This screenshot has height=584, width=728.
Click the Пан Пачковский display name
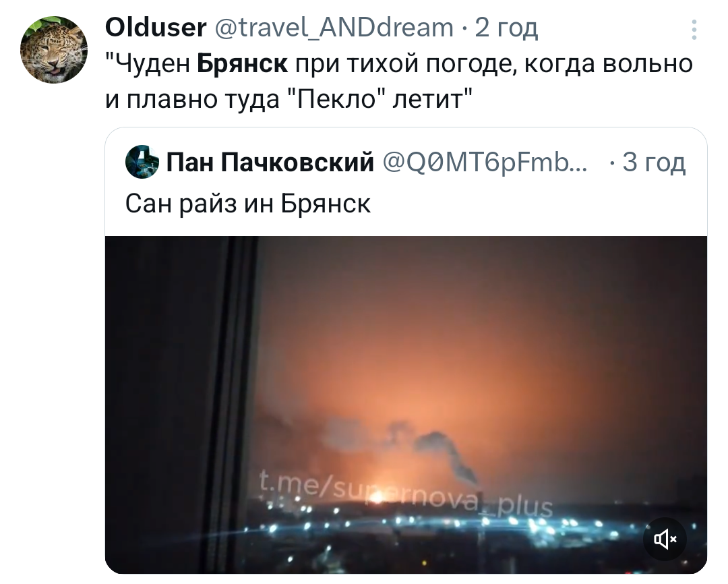[x=270, y=162]
